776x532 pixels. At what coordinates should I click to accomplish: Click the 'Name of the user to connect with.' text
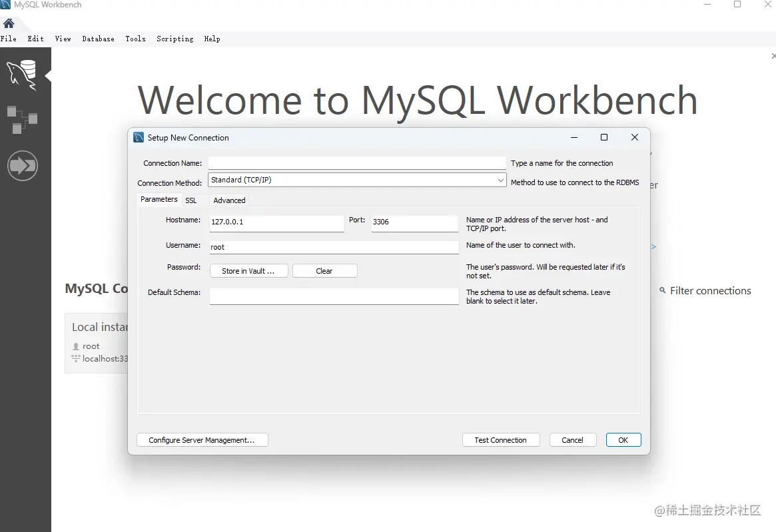pyautogui.click(x=521, y=245)
